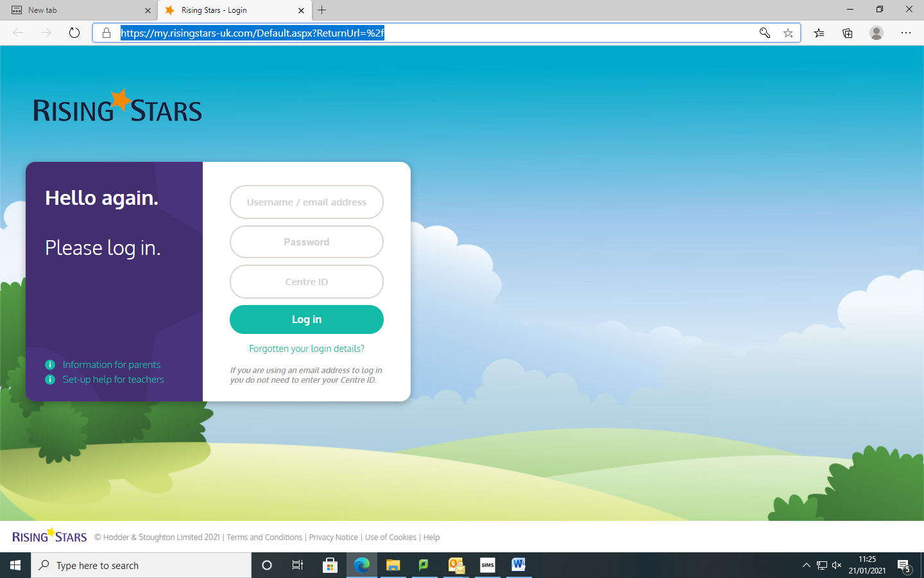Open the browser profile avatar
The height and width of the screenshot is (578, 924).
877,33
